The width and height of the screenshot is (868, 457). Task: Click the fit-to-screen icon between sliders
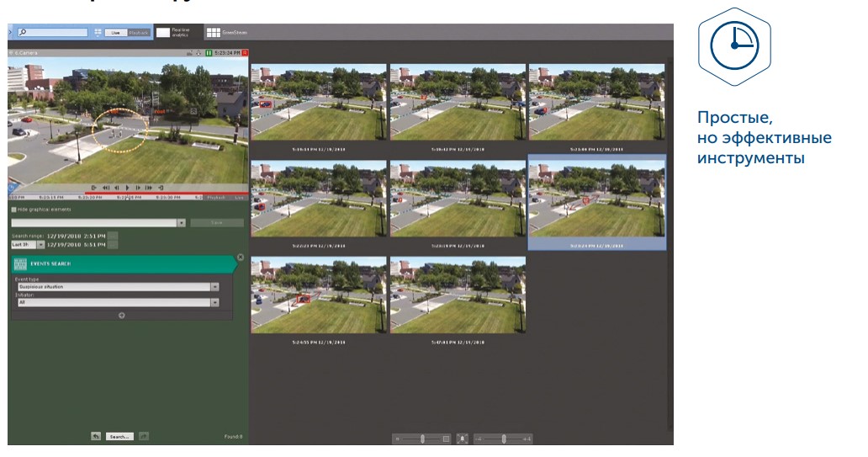point(463,438)
